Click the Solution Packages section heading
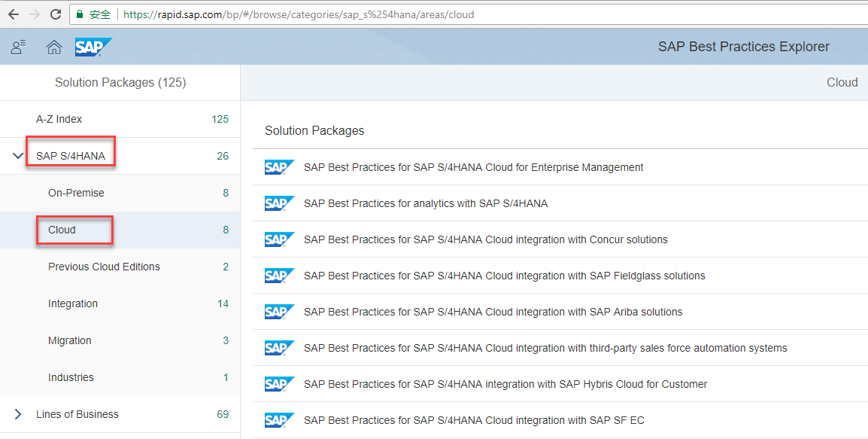This screenshot has height=439, width=868. [x=314, y=131]
